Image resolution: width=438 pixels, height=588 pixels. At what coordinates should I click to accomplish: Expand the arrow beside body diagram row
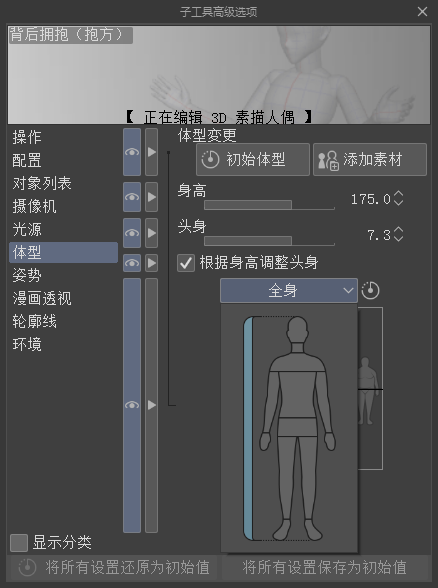152,405
